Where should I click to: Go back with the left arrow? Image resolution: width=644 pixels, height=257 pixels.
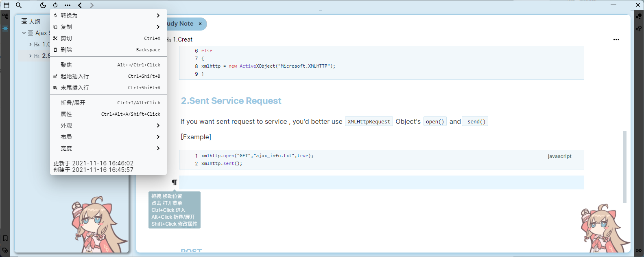coord(80,5)
